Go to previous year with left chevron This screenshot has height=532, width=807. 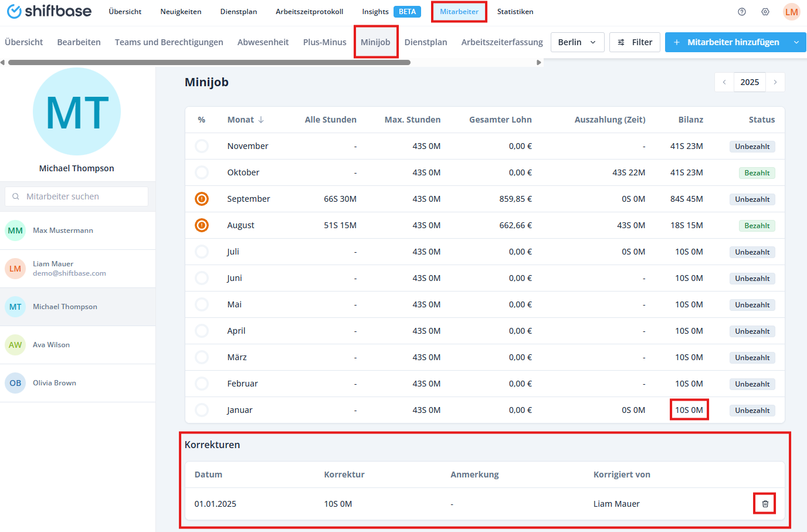point(724,82)
